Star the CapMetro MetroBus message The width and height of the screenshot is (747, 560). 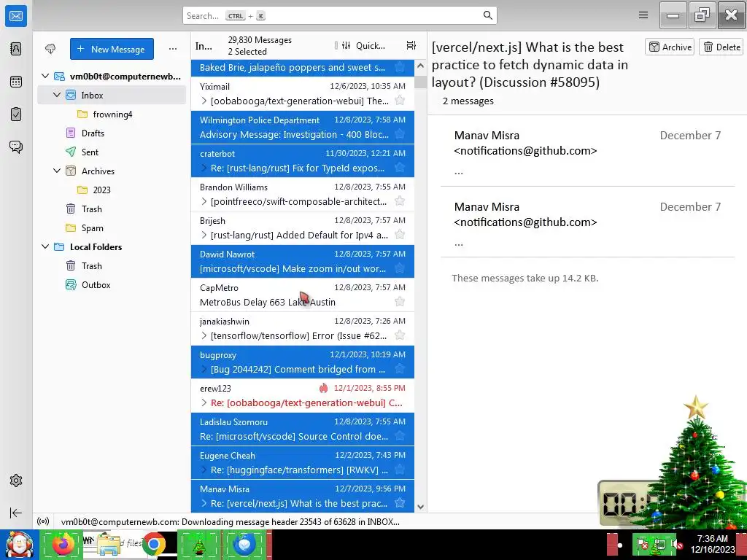click(400, 301)
